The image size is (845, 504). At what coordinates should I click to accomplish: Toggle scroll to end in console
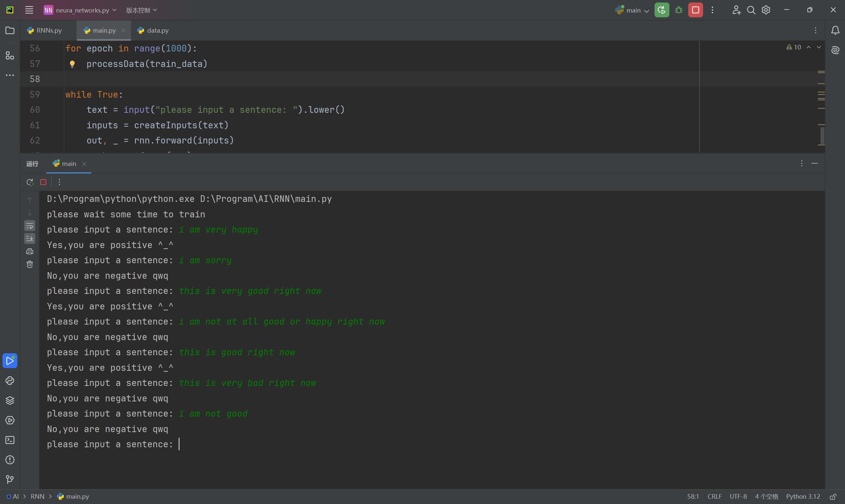pyautogui.click(x=30, y=238)
